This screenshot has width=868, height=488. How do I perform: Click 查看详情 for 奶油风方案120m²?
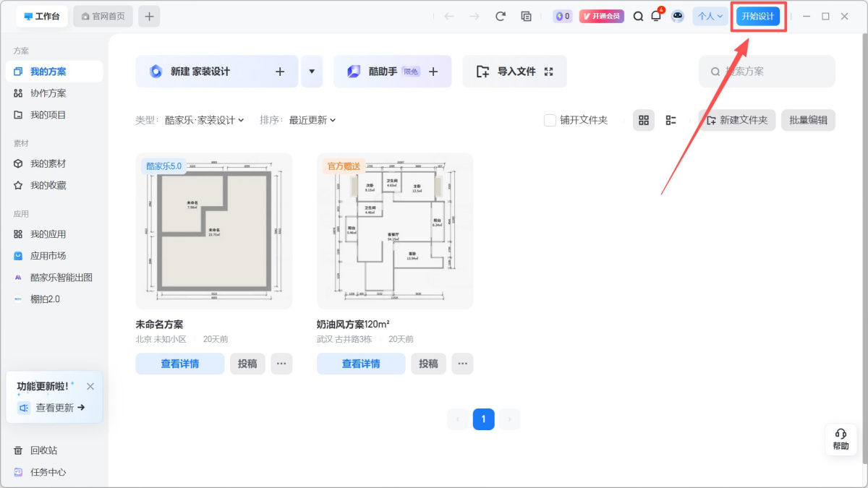[361, 364]
